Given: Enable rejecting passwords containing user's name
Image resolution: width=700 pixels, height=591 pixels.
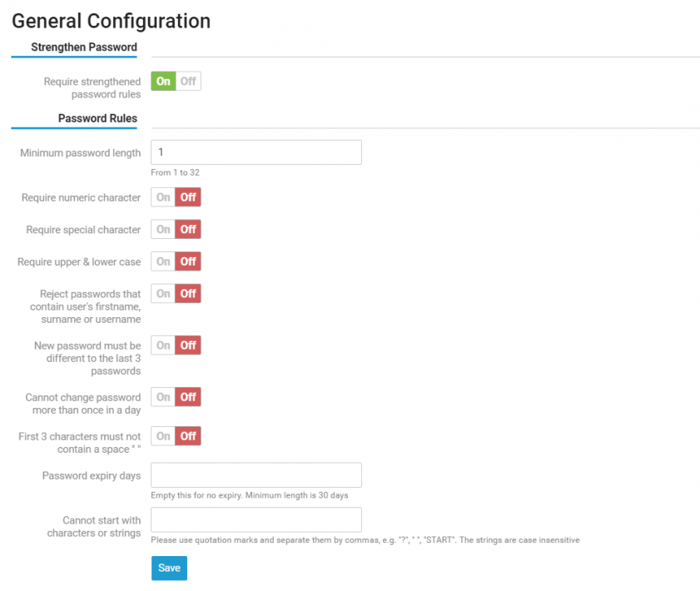Looking at the screenshot, I should [x=163, y=293].
